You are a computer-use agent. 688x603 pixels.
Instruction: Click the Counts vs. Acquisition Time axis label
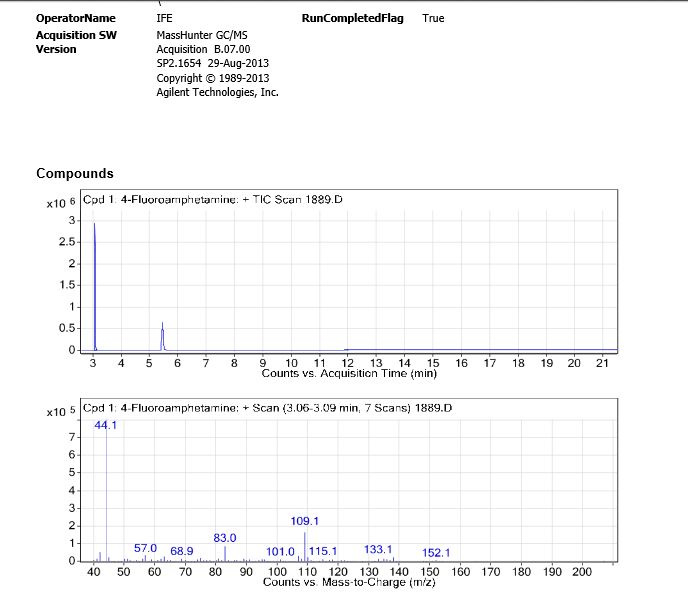click(349, 373)
